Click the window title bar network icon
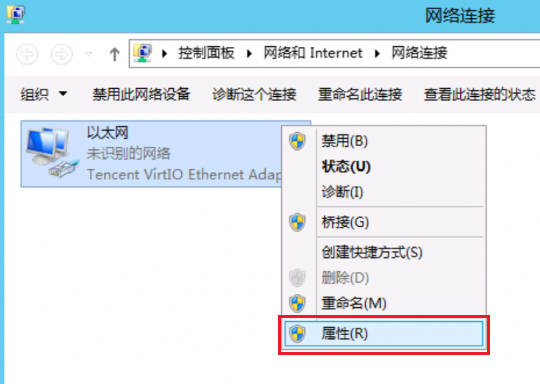The width and height of the screenshot is (540, 384). pyautogui.click(x=15, y=15)
